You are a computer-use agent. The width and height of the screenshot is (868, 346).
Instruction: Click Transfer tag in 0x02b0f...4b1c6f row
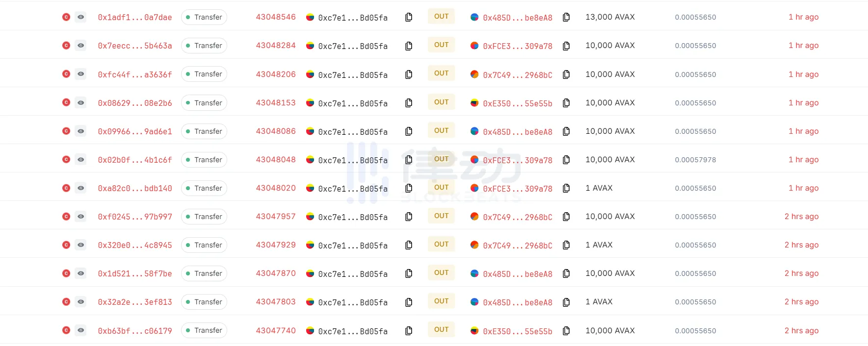pyautogui.click(x=204, y=160)
